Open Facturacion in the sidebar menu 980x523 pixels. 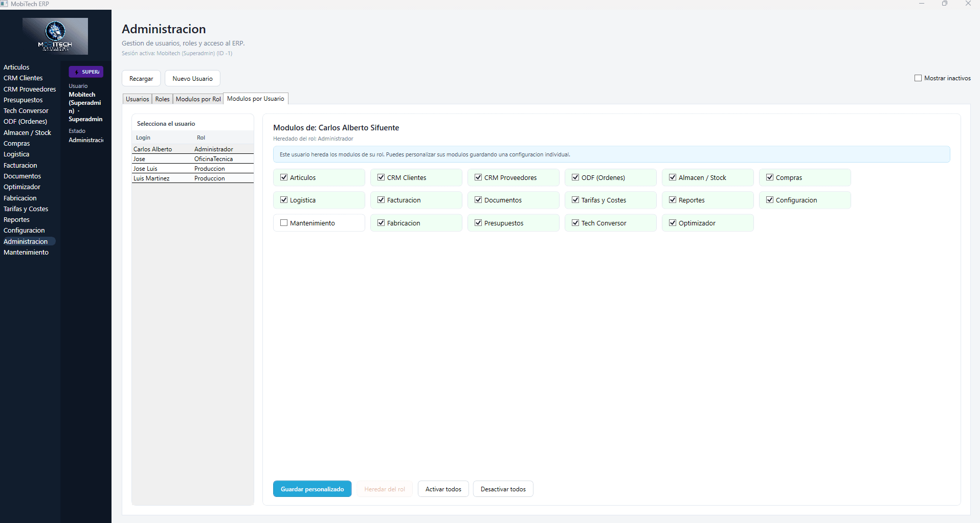click(20, 166)
